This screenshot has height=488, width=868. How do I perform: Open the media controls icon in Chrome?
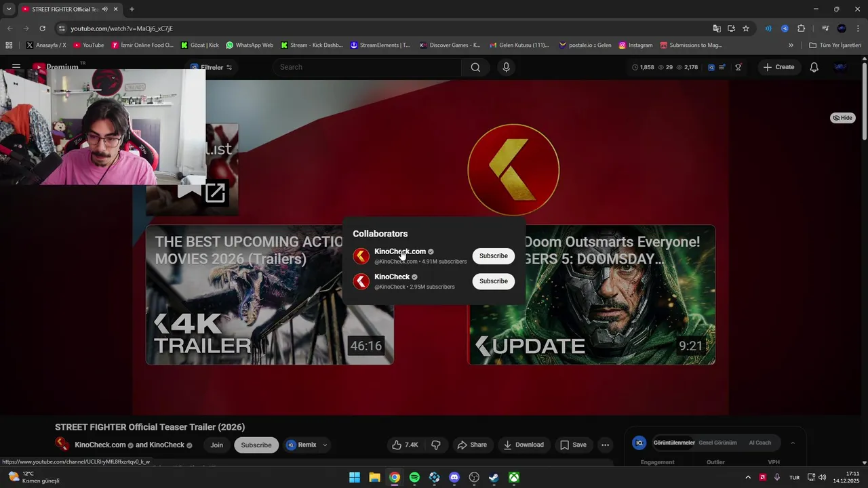[825, 28]
